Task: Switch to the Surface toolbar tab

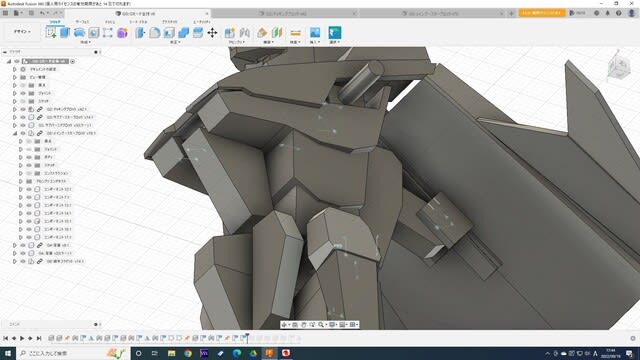Action: click(x=82, y=22)
